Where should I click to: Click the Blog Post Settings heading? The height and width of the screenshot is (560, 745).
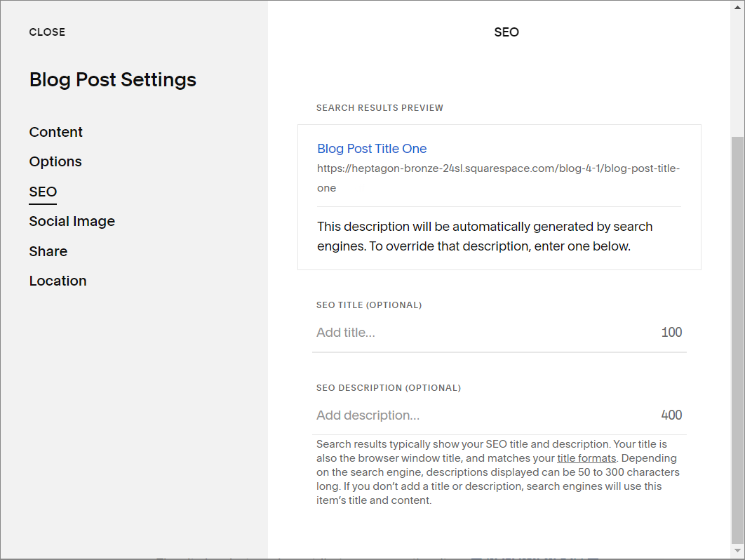coord(112,79)
